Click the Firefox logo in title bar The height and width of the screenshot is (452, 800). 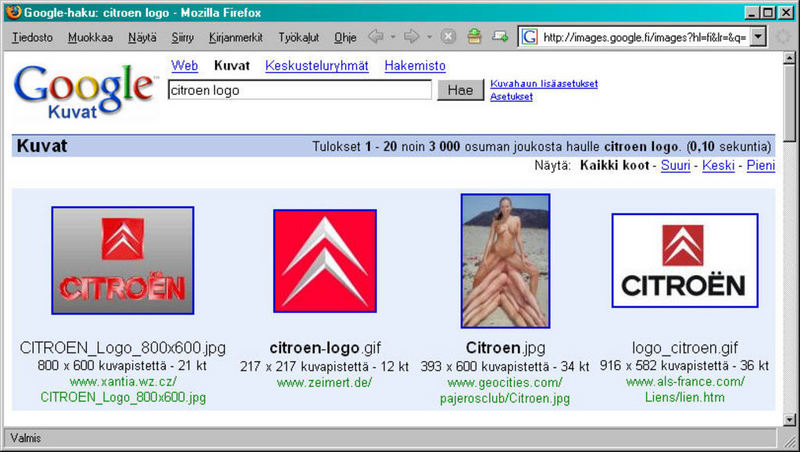[14, 12]
